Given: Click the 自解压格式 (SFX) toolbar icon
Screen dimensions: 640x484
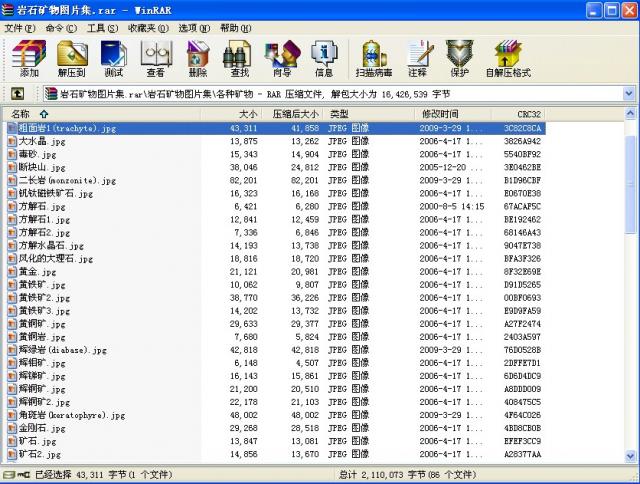Looking at the screenshot, I should [508, 59].
